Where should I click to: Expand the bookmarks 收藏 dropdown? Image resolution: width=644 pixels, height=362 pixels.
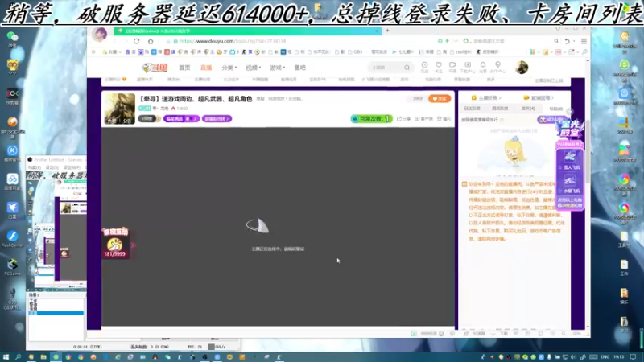[112, 52]
